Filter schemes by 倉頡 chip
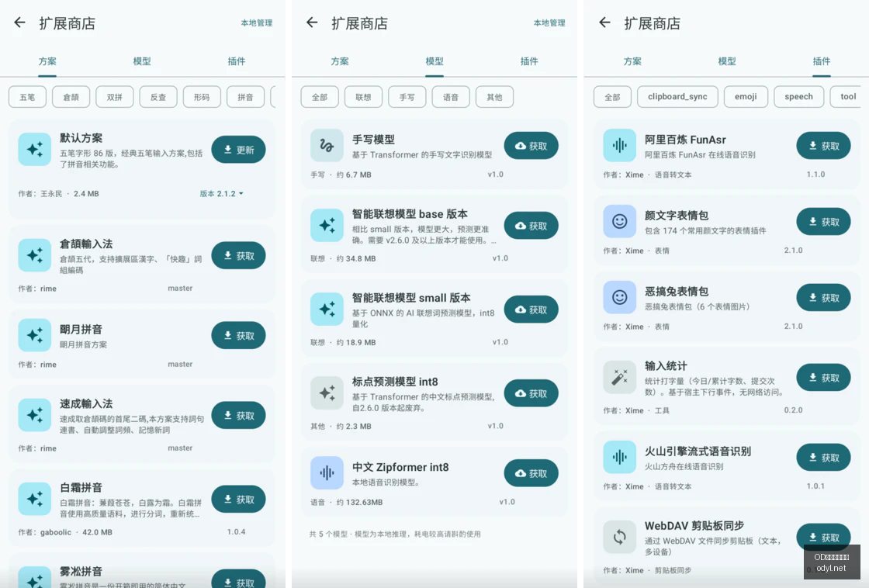 click(71, 97)
